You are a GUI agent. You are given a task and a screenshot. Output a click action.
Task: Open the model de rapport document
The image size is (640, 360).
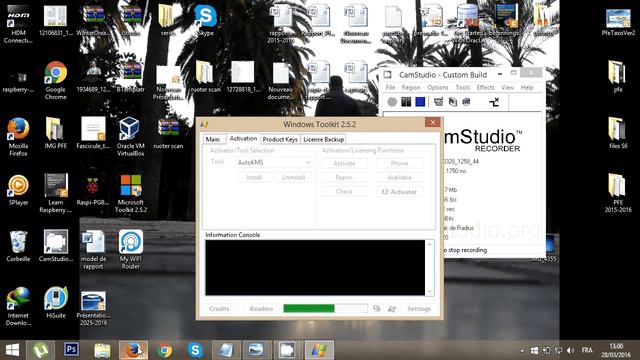click(x=93, y=249)
